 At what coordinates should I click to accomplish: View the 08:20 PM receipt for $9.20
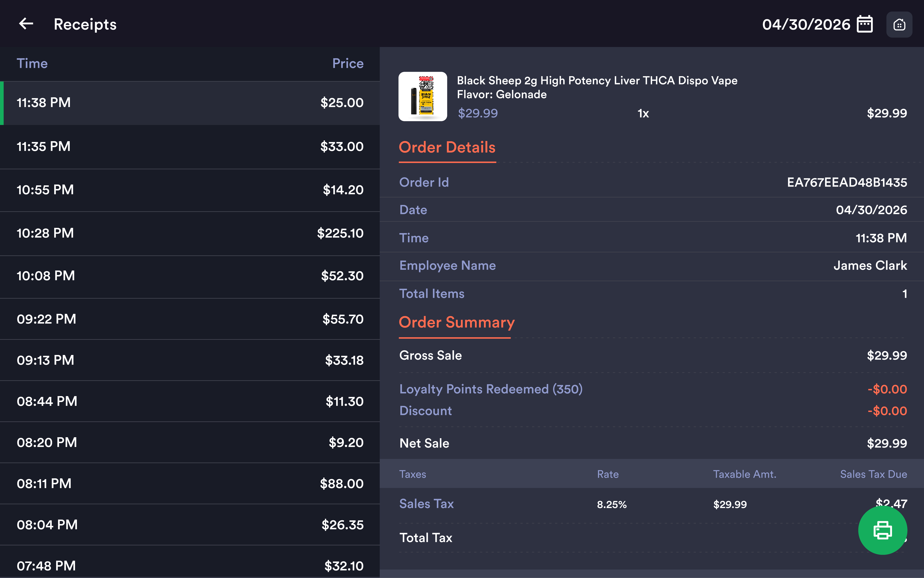190,443
